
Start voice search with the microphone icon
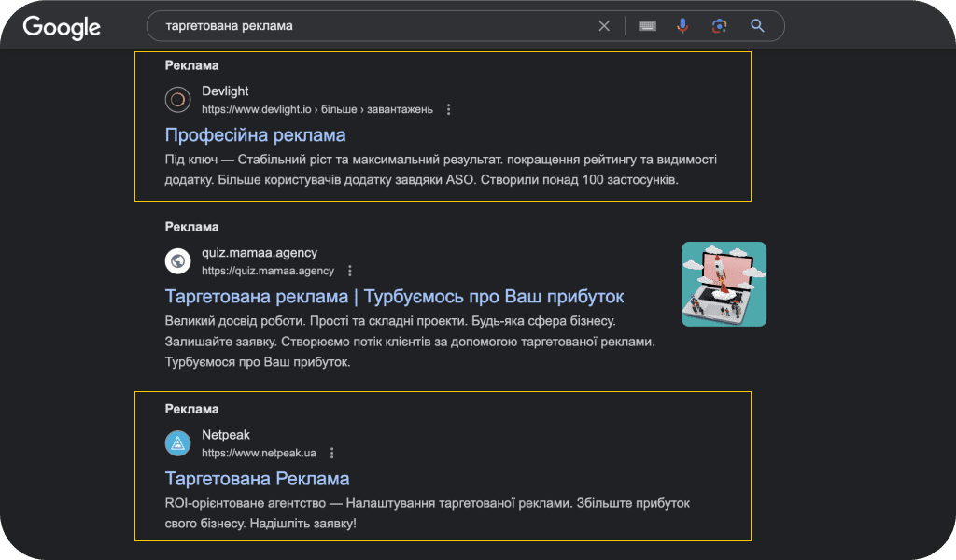(x=682, y=25)
